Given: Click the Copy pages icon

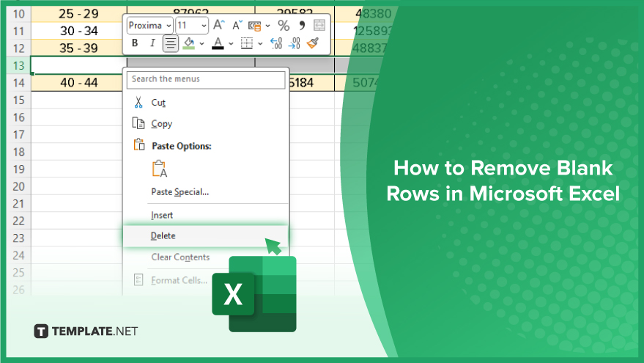Looking at the screenshot, I should [x=138, y=123].
